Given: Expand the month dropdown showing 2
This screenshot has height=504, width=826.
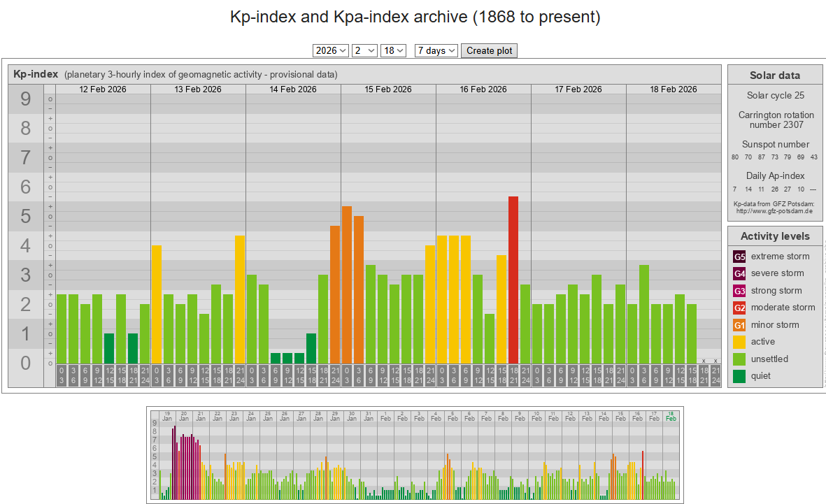Looking at the screenshot, I should [x=364, y=50].
